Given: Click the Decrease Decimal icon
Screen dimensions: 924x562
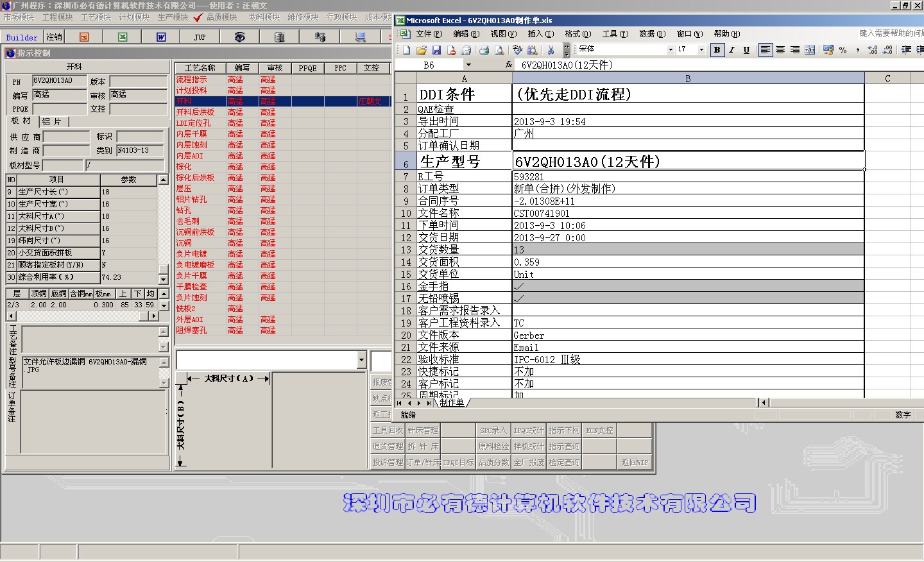Looking at the screenshot, I should pos(888,50).
